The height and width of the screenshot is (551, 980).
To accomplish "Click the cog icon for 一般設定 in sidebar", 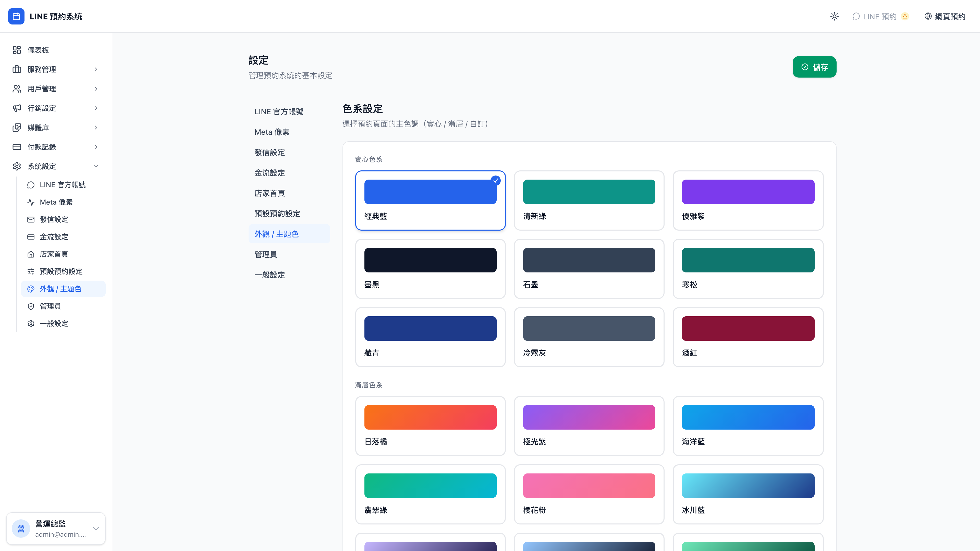I will tap(31, 324).
